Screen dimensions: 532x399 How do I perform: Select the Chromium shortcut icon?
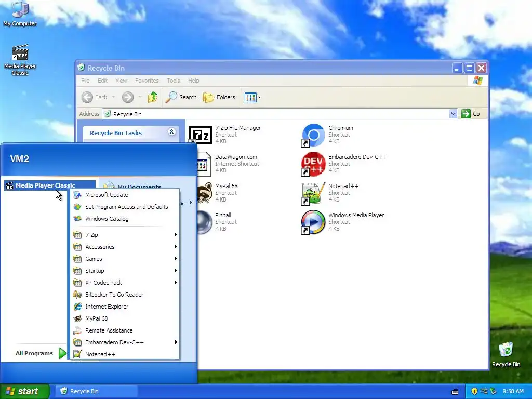pyautogui.click(x=313, y=135)
